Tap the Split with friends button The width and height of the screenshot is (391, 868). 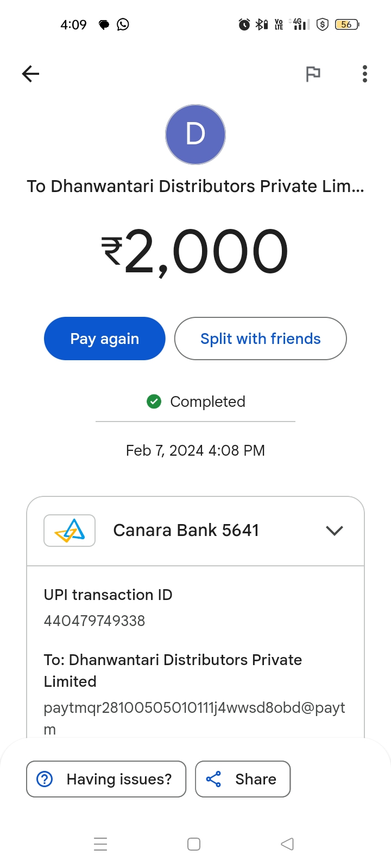[x=260, y=339]
